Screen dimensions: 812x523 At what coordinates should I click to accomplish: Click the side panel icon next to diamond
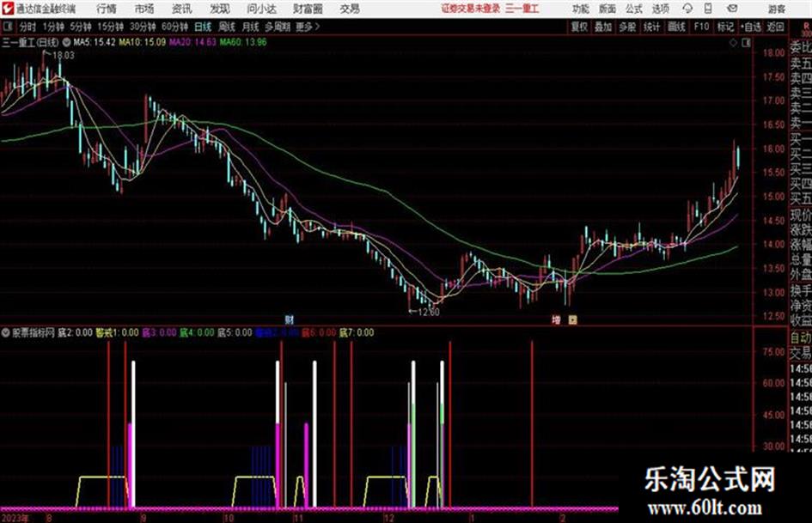(746, 42)
